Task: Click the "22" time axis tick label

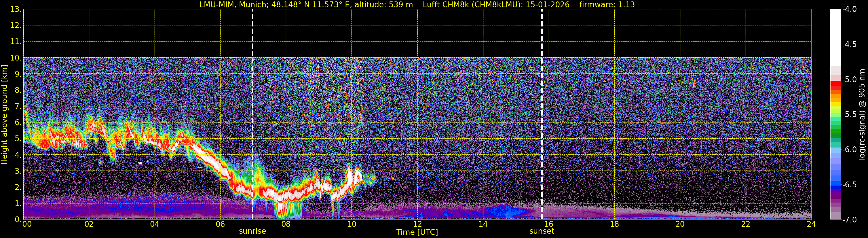Action: (746, 224)
